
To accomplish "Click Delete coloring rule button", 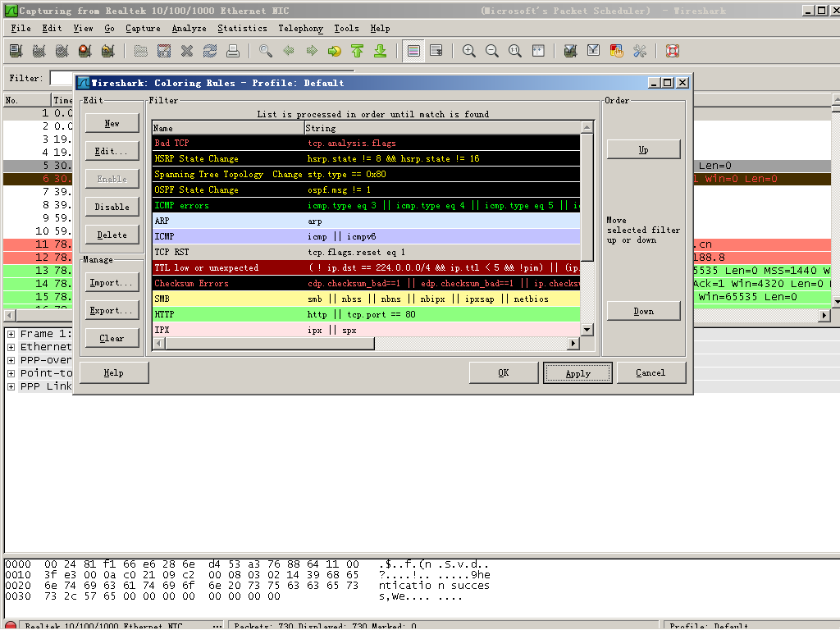I will (112, 235).
